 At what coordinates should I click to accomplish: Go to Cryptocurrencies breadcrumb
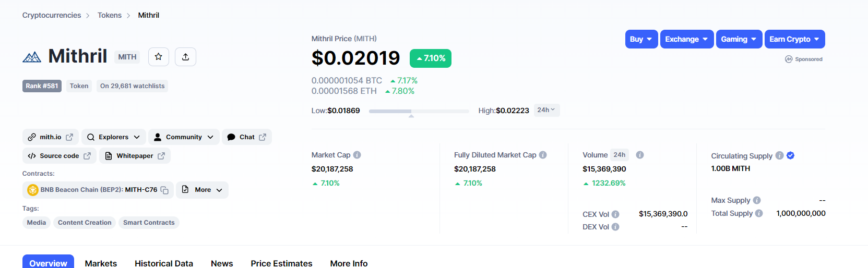pyautogui.click(x=52, y=15)
